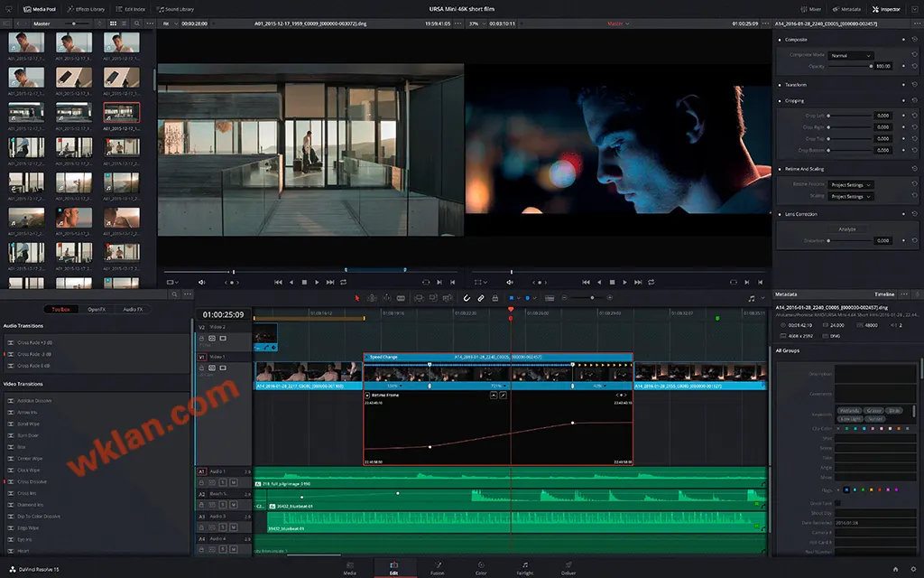This screenshot has width=924, height=578.
Task: Toggle linked selection chain icon
Action: [x=481, y=298]
